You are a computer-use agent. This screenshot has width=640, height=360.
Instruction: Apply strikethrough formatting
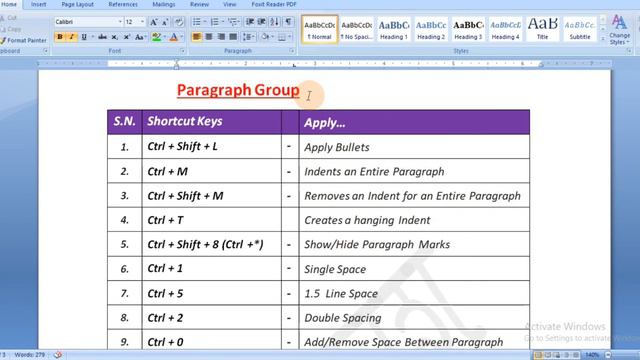click(x=102, y=37)
